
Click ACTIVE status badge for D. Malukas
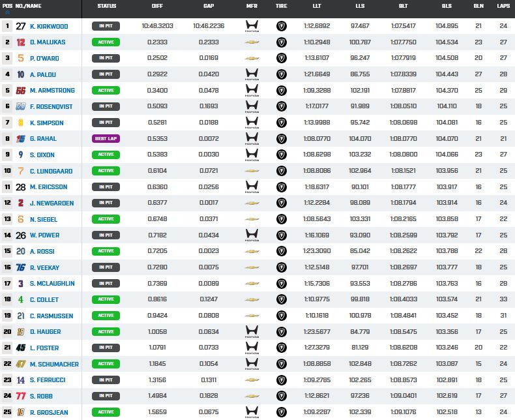(x=106, y=42)
